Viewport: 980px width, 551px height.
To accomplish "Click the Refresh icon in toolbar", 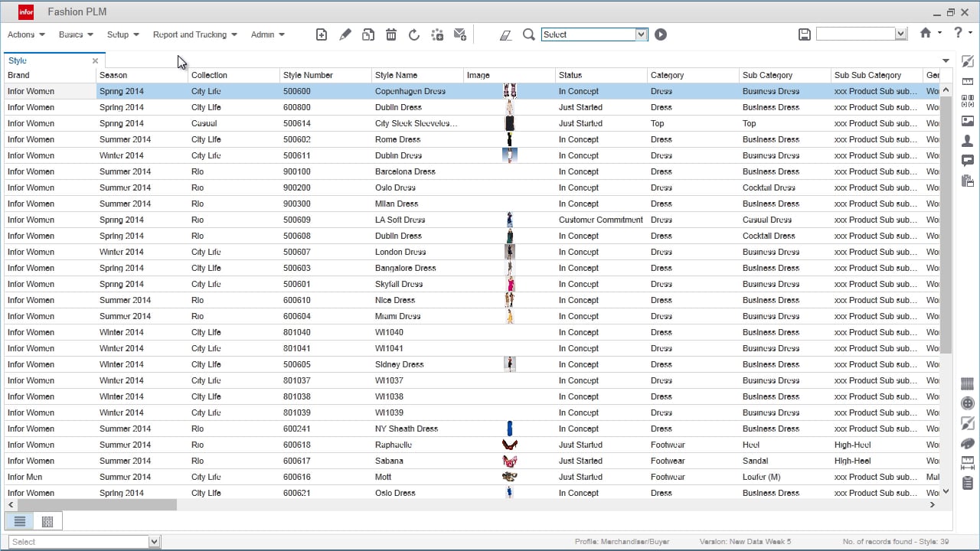I will tap(414, 34).
